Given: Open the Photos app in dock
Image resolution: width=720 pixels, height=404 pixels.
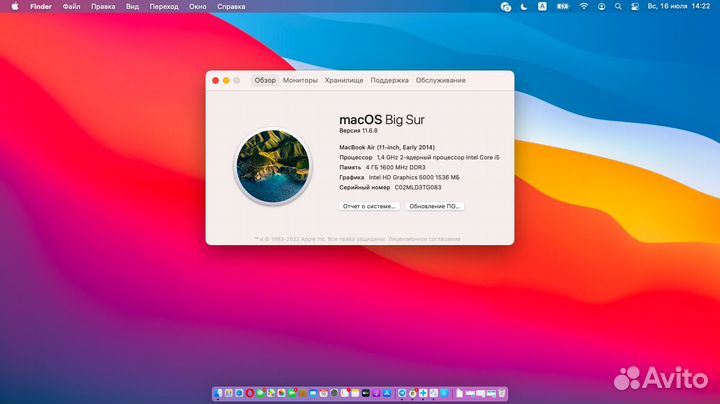Looking at the screenshot, I should point(281,393).
